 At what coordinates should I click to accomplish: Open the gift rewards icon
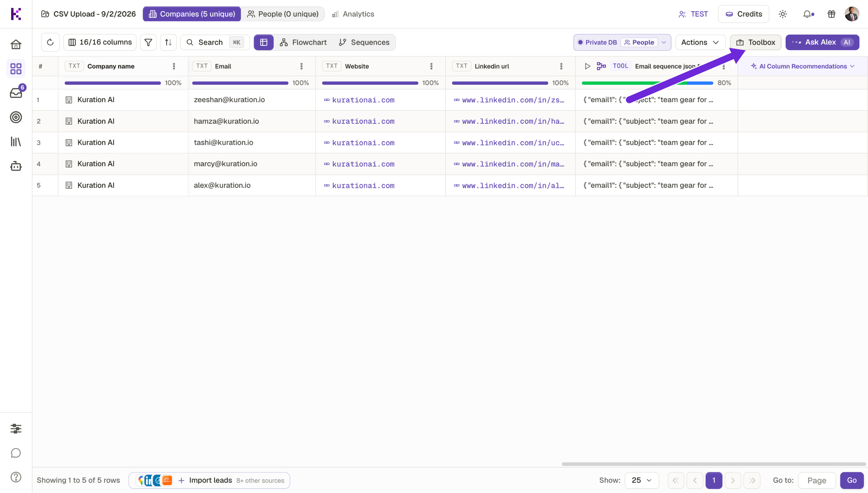click(x=831, y=14)
